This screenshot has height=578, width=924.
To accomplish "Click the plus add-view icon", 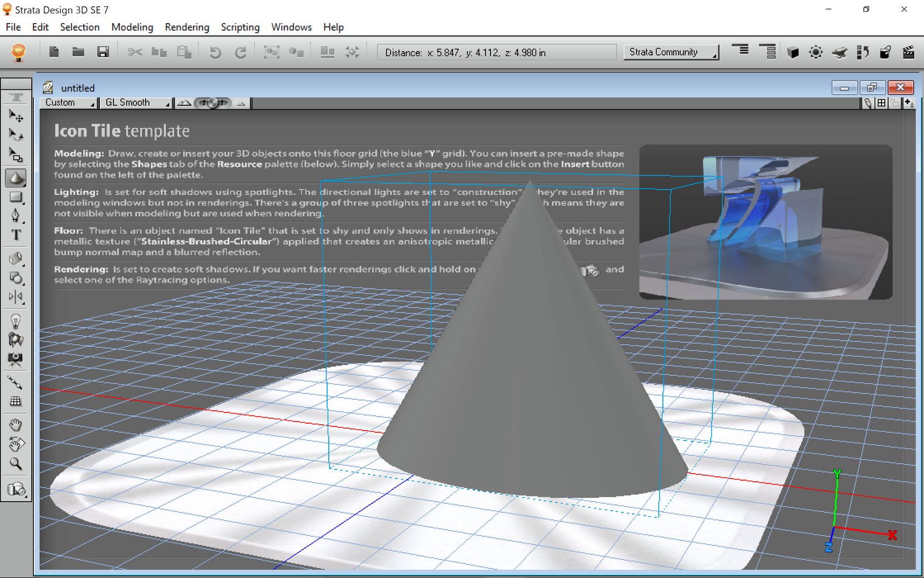I will (909, 103).
